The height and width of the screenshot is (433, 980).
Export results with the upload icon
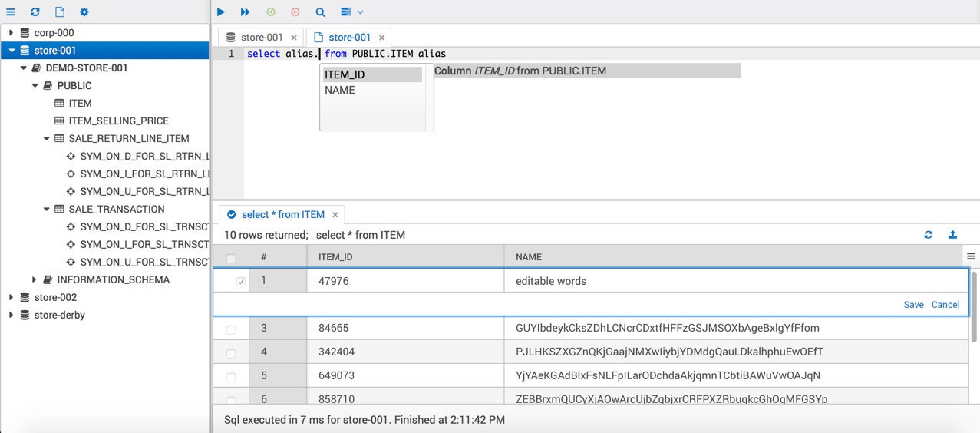[x=953, y=235]
